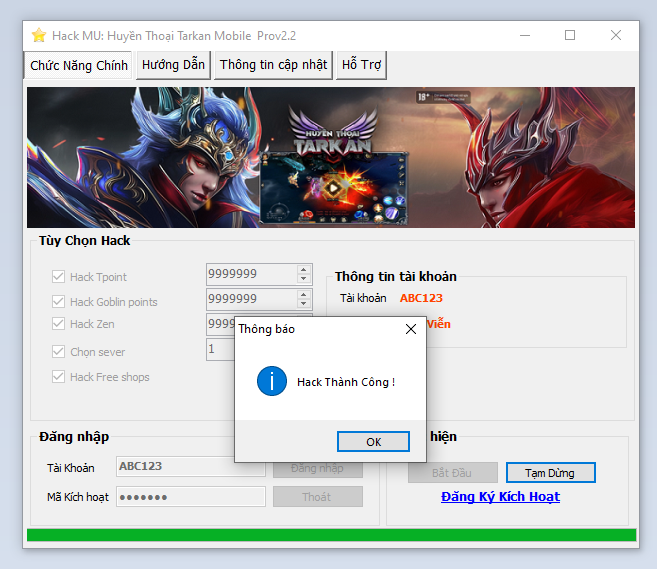657x569 pixels.
Task: Click the Tài Khoản input field
Action: pos(191,466)
